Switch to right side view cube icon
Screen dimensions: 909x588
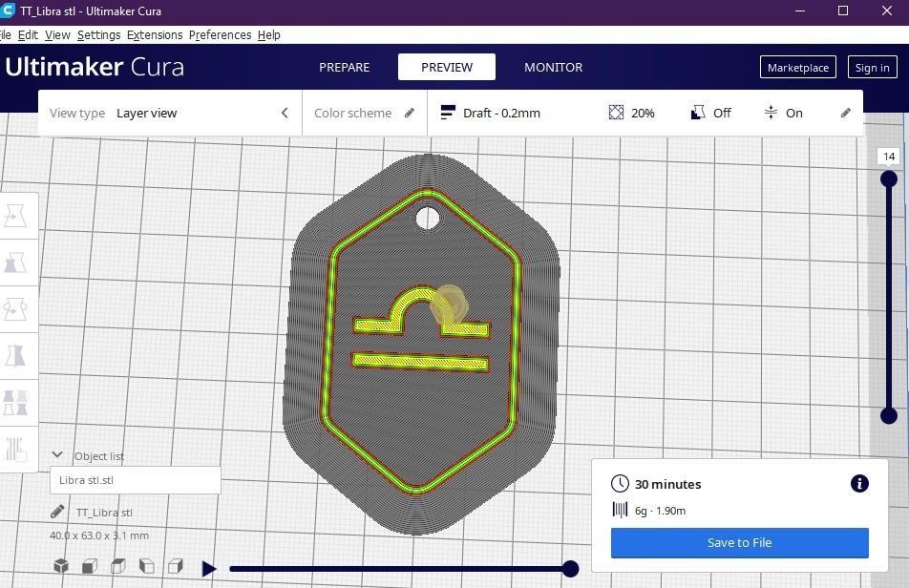tap(175, 566)
